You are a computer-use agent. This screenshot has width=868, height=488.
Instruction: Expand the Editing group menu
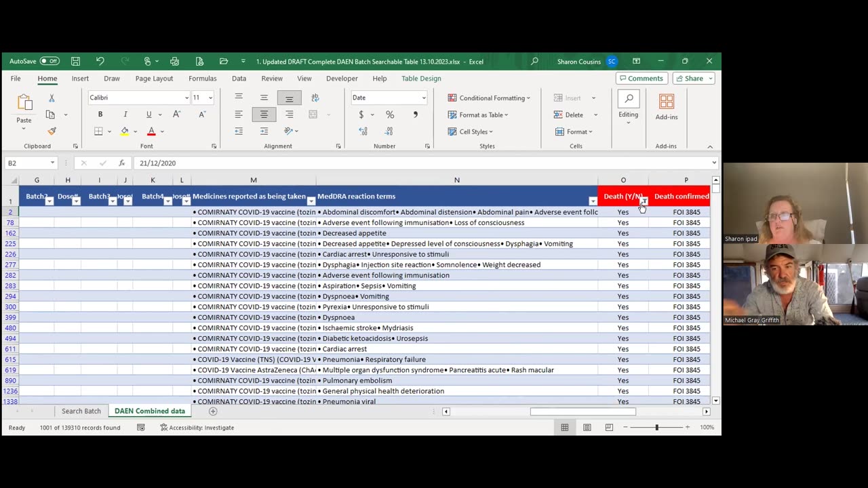629,107
